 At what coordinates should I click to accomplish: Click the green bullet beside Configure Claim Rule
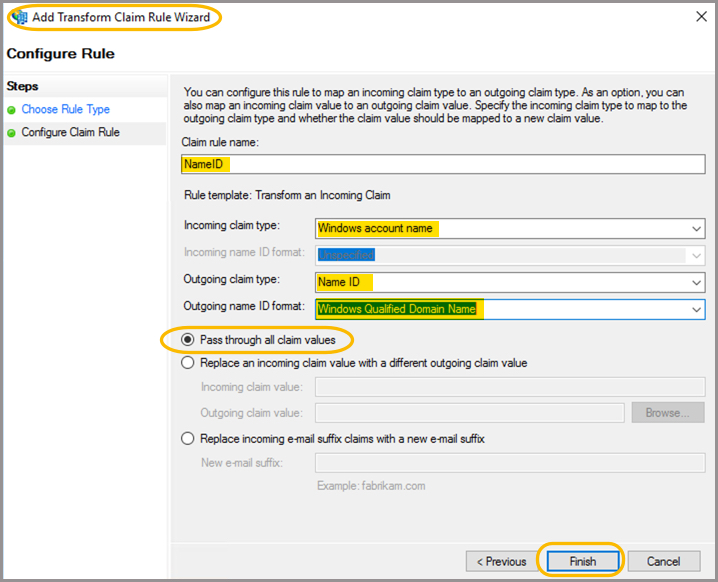click(12, 133)
